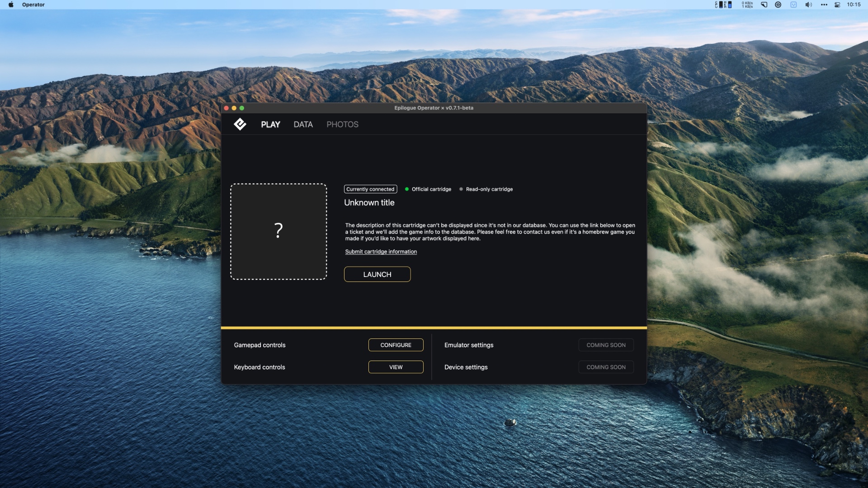868x488 pixels.
Task: Switch to the PHOTOS tab
Action: pyautogui.click(x=342, y=124)
